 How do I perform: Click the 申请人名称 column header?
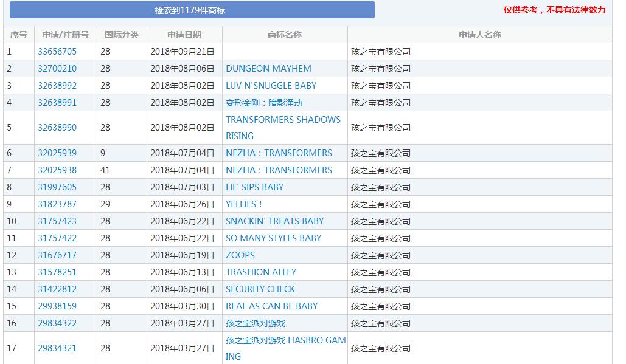click(x=480, y=35)
